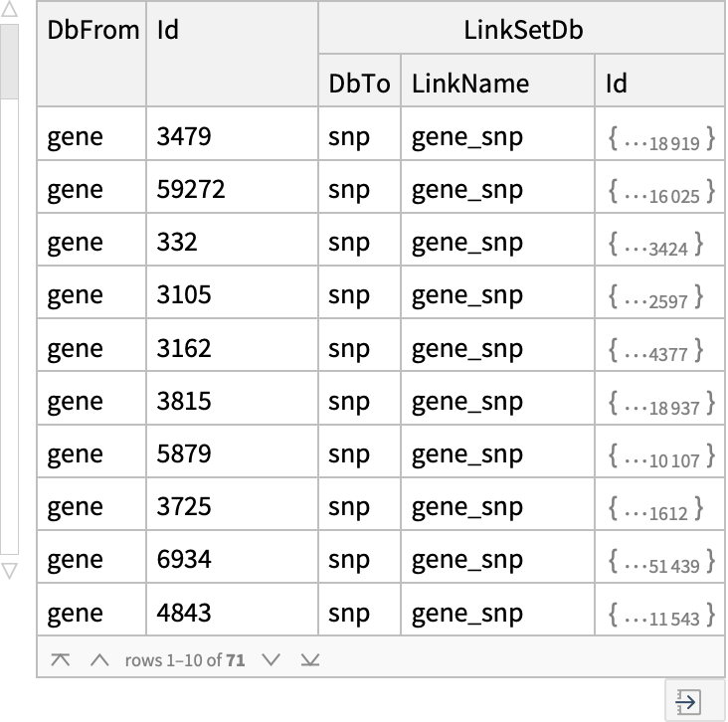Advance to next rows page
Image resolution: width=728 pixels, height=722 pixels.
272,659
